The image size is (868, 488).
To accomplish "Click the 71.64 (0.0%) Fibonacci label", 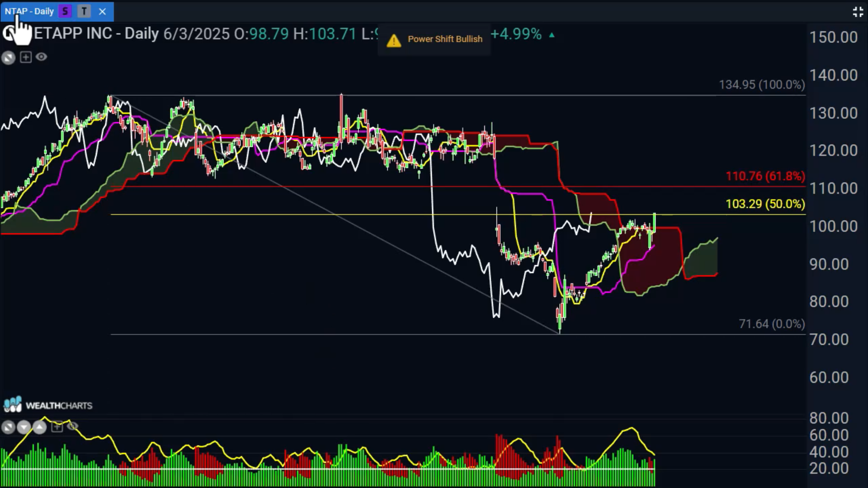I will pos(772,324).
